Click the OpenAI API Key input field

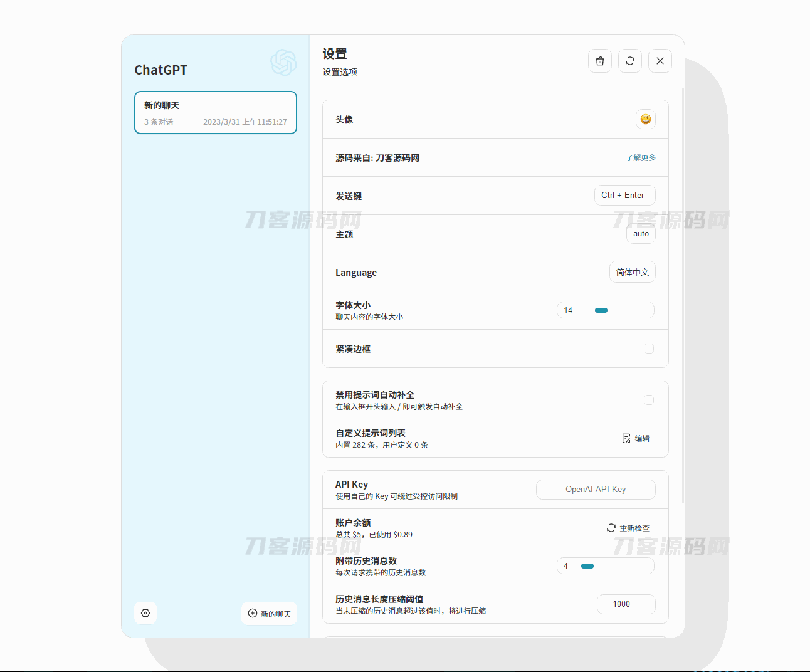595,490
